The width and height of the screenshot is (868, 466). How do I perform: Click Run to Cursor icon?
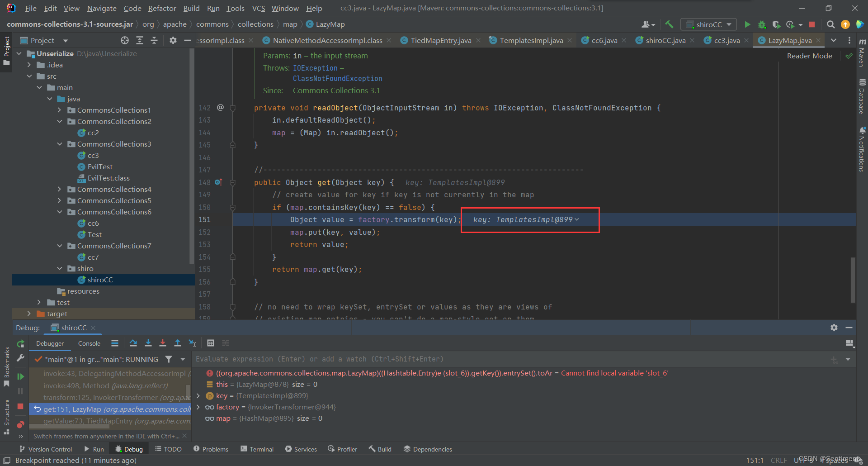pyautogui.click(x=193, y=343)
